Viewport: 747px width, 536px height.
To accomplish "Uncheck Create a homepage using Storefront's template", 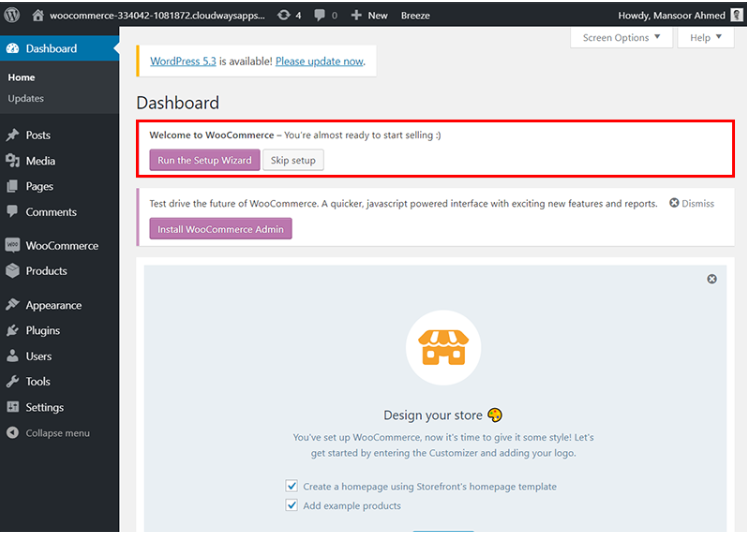I will 292,486.
